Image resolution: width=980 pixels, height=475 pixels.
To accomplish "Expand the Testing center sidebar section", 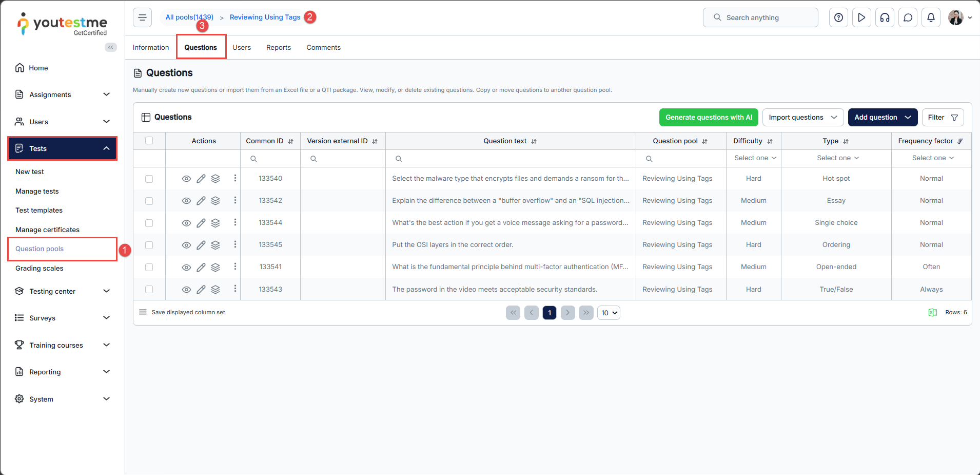I will (x=62, y=291).
